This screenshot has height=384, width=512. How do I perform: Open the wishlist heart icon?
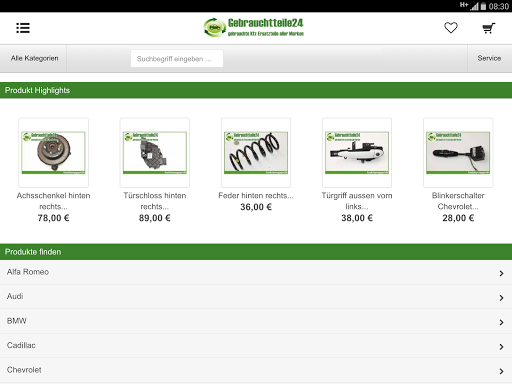(451, 28)
